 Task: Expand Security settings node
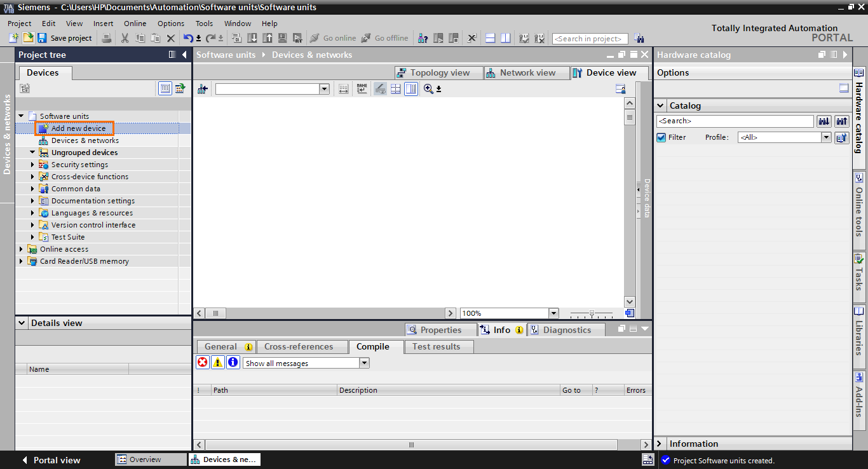tap(32, 165)
